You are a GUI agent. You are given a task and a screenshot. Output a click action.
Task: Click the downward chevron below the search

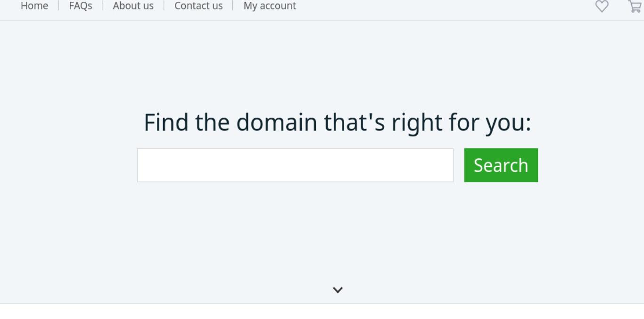338,290
